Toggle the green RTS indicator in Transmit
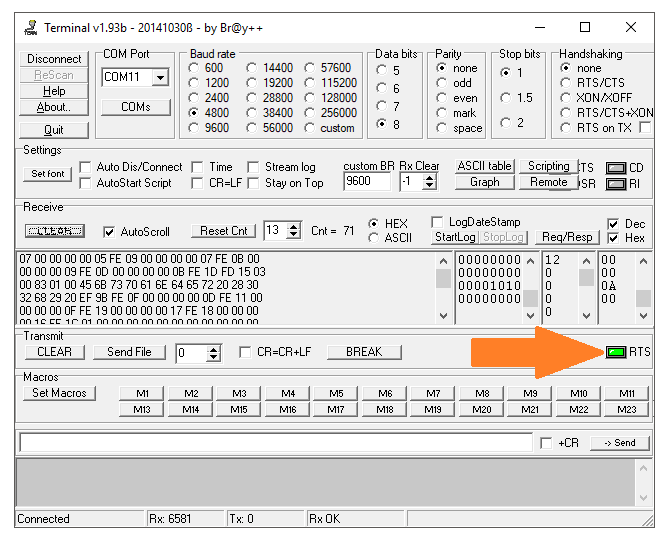The image size is (668, 534). pos(616,352)
